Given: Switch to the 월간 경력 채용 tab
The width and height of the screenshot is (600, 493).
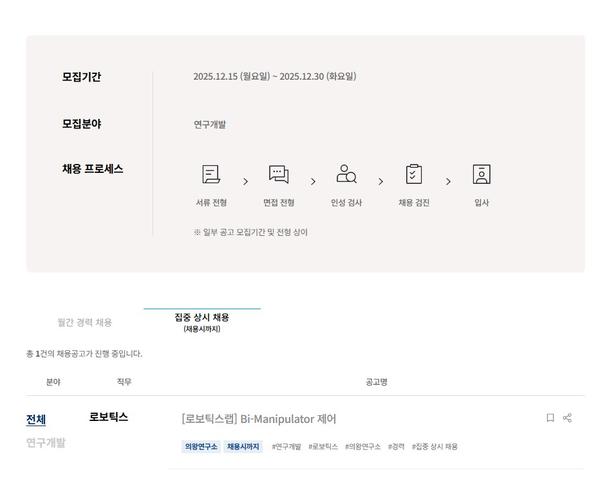Looking at the screenshot, I should (85, 322).
